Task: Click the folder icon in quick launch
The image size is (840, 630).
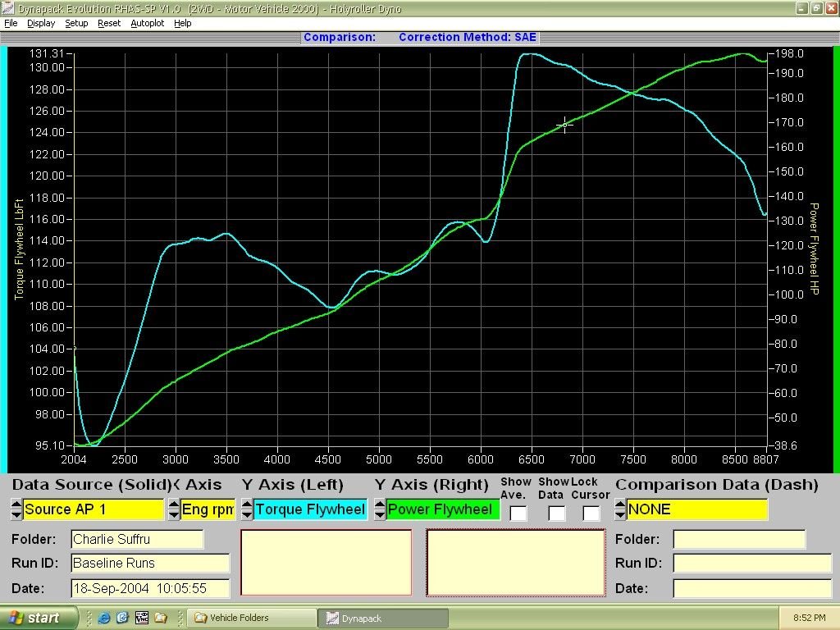Action: [x=161, y=618]
